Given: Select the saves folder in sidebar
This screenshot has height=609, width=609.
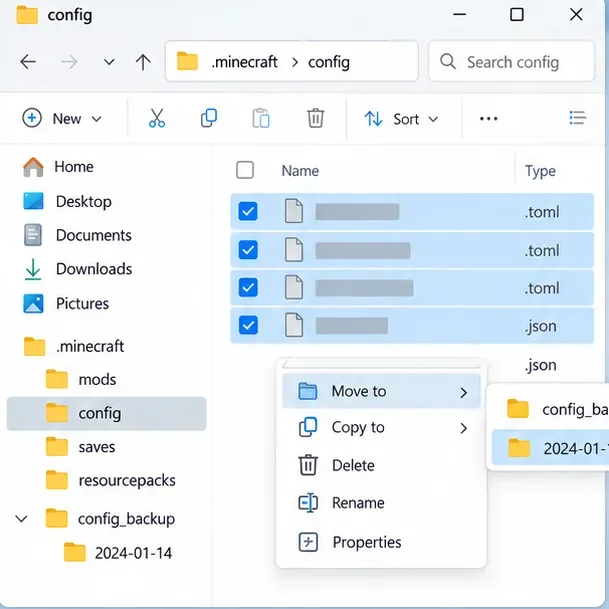Looking at the screenshot, I should [x=80, y=447].
